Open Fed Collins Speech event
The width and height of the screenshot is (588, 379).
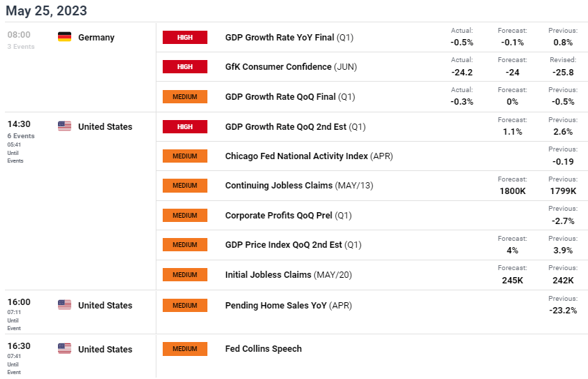point(263,348)
